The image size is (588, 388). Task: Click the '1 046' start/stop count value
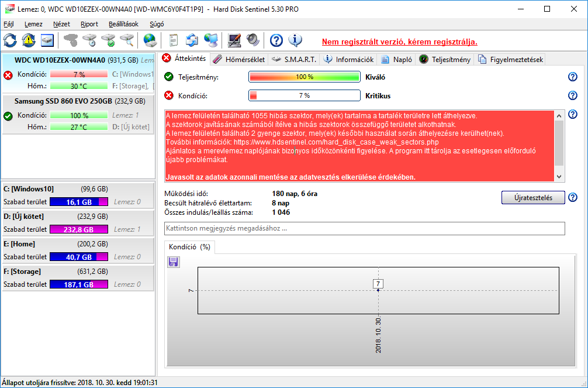(x=281, y=212)
